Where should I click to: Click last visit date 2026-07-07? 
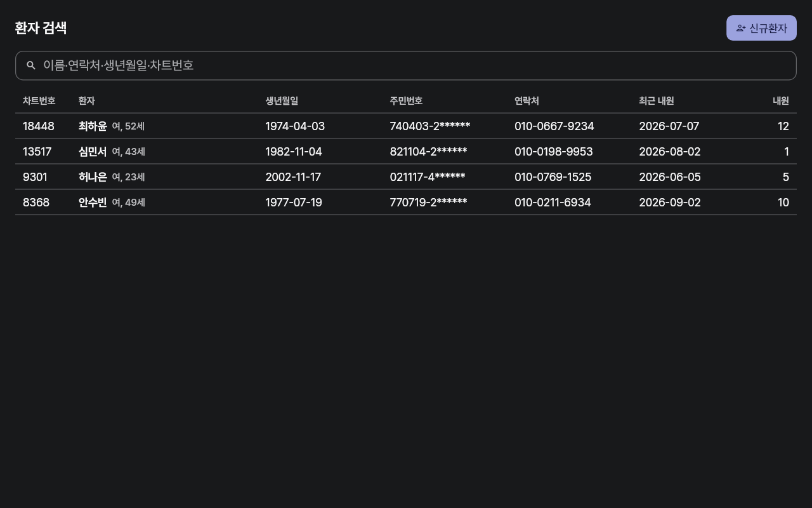669,126
